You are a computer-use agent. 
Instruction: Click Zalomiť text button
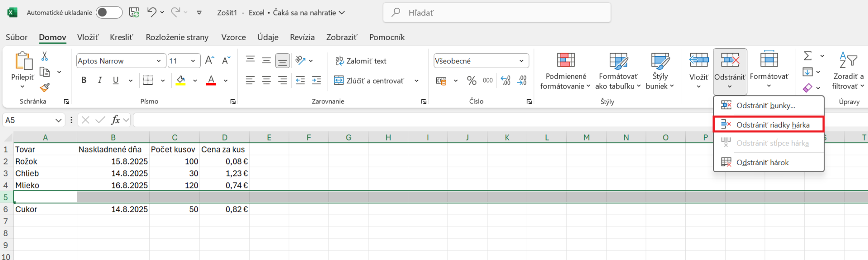(x=361, y=61)
